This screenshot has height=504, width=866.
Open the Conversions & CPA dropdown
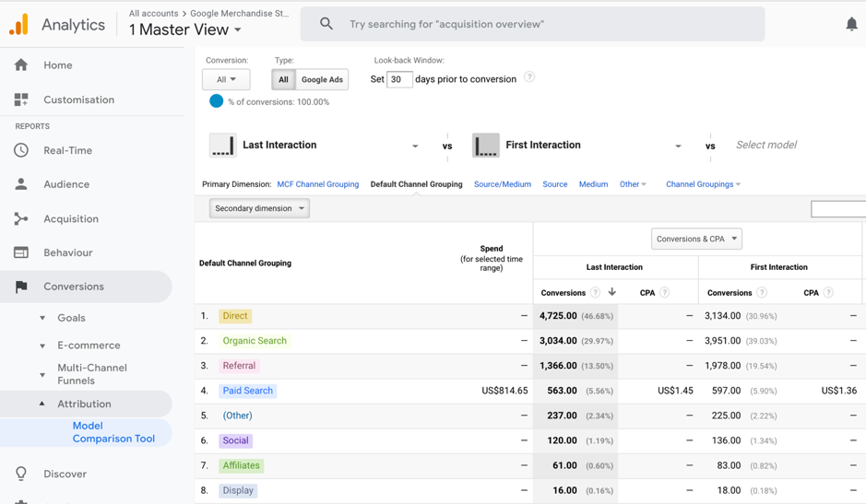click(x=696, y=239)
